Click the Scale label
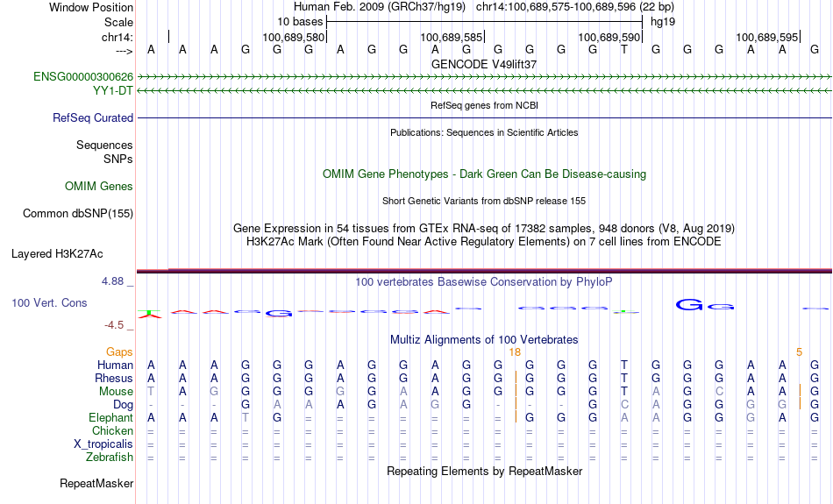The width and height of the screenshot is (833, 504). click(x=119, y=22)
